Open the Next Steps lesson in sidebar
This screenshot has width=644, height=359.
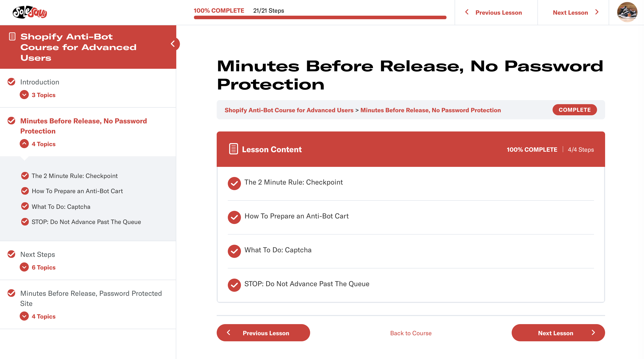(x=38, y=254)
